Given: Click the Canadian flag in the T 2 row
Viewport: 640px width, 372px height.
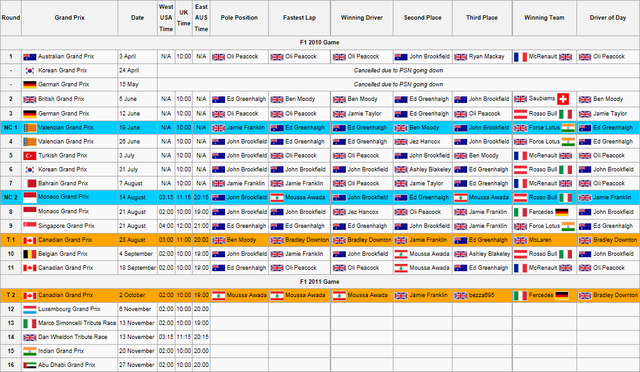Looking at the screenshot, I should [30, 296].
